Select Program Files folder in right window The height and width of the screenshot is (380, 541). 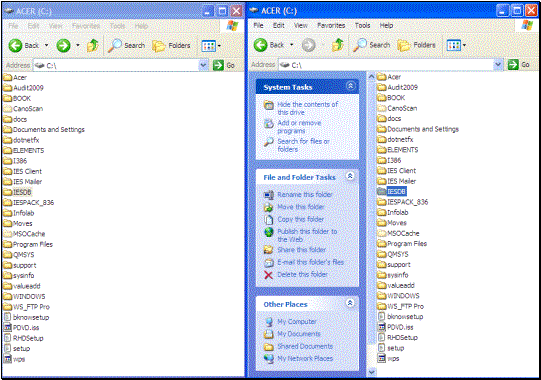(x=402, y=243)
